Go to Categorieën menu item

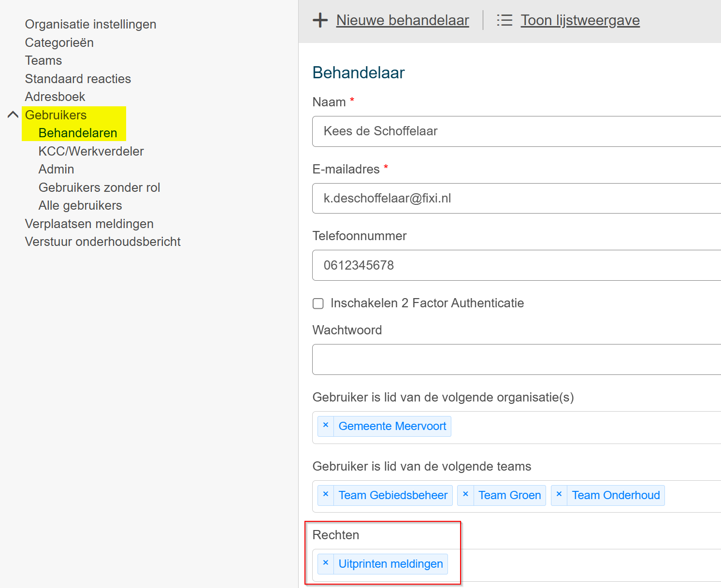(59, 43)
